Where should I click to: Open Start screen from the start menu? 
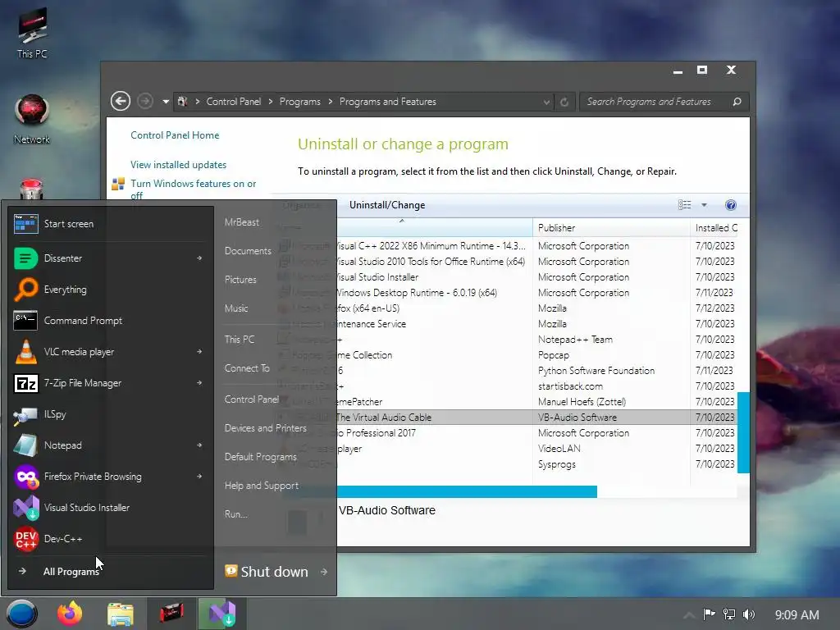111,224
